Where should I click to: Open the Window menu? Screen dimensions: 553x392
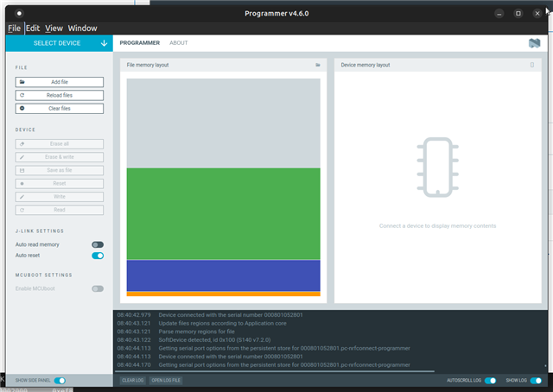(x=83, y=28)
